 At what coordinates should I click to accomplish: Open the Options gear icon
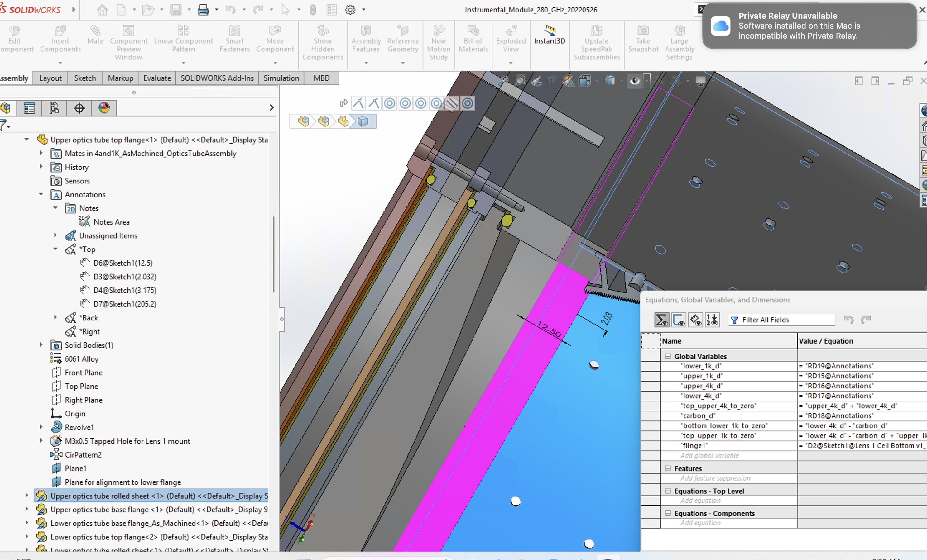coord(350,10)
